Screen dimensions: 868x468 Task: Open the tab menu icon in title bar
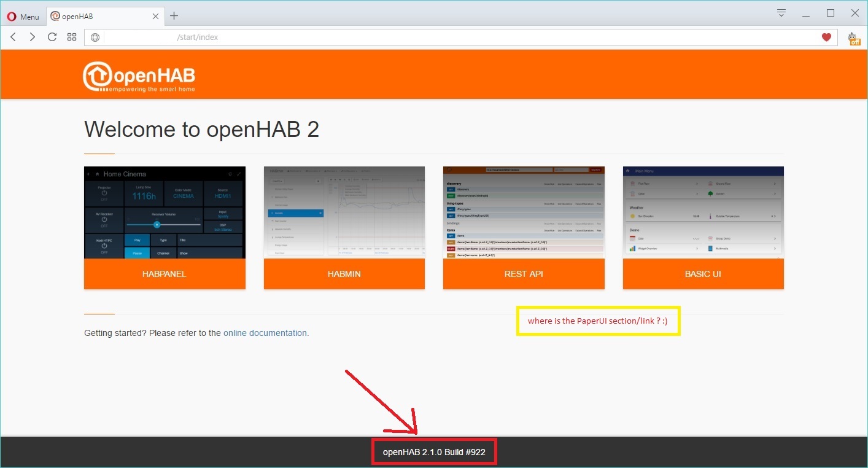click(781, 13)
